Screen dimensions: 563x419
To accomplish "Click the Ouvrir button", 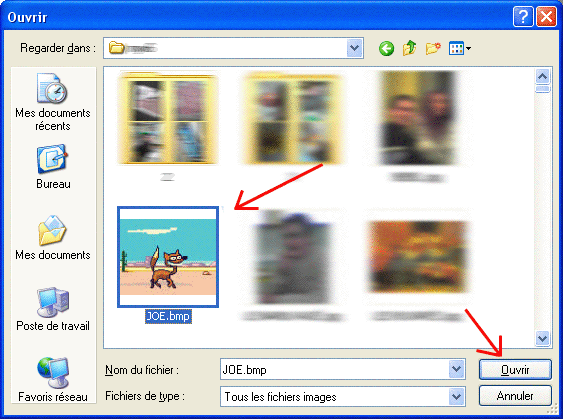I will tap(515, 369).
